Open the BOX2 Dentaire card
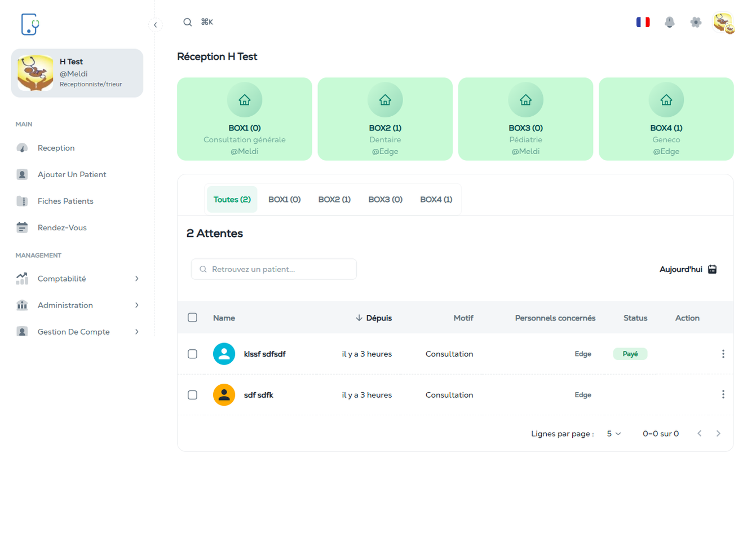Viewport: 756px width, 536px height. coord(385,119)
